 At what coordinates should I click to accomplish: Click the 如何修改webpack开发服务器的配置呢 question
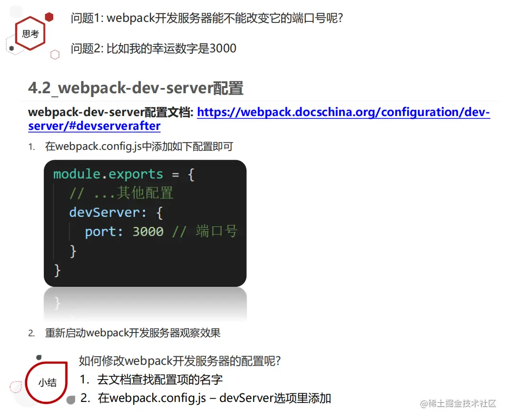click(x=179, y=361)
